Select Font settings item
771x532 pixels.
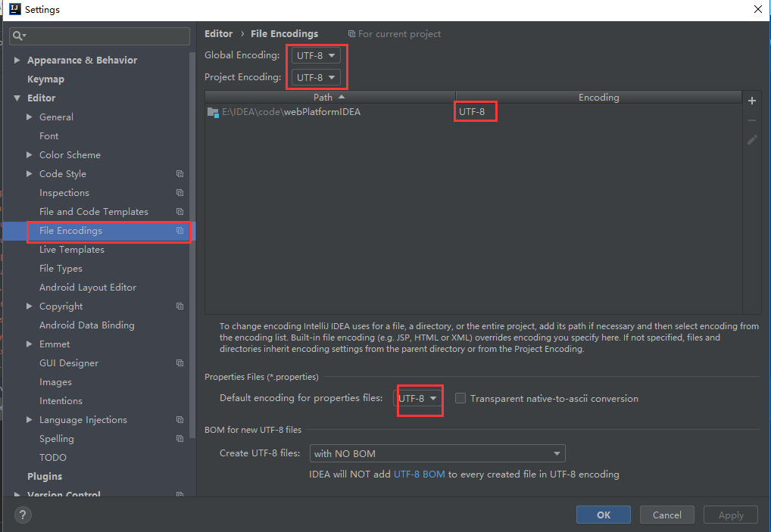coord(48,136)
